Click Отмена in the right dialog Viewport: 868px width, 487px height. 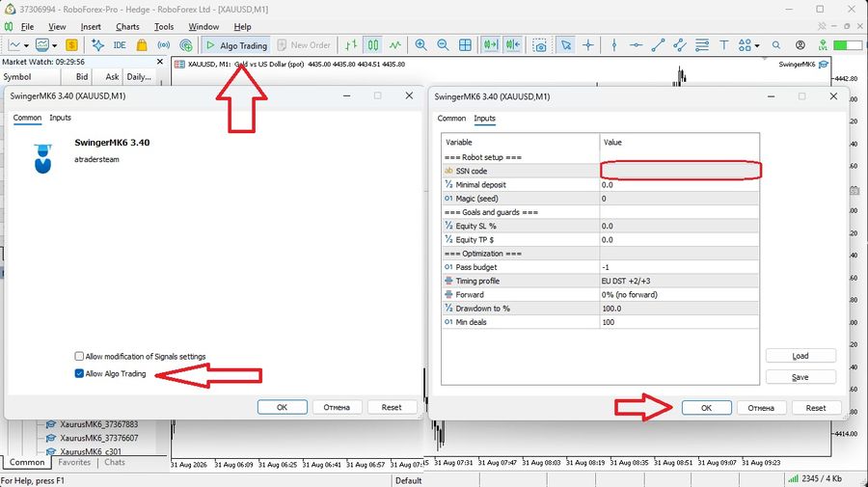point(761,408)
